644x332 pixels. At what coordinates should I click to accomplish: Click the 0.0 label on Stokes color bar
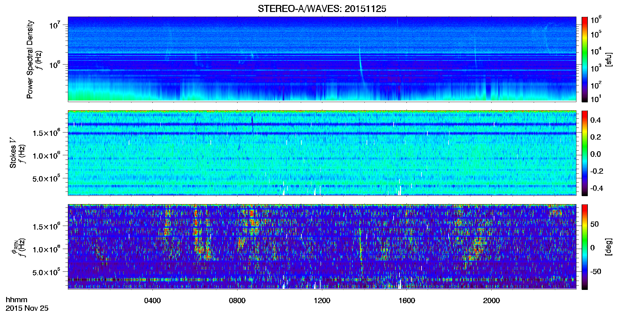click(595, 154)
